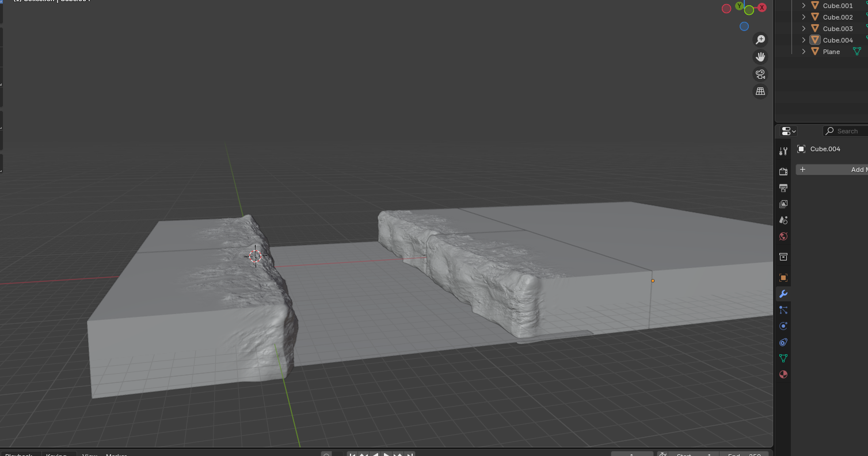This screenshot has height=456, width=868.
Task: Click the Pan (hand) viewport icon
Action: pyautogui.click(x=760, y=57)
